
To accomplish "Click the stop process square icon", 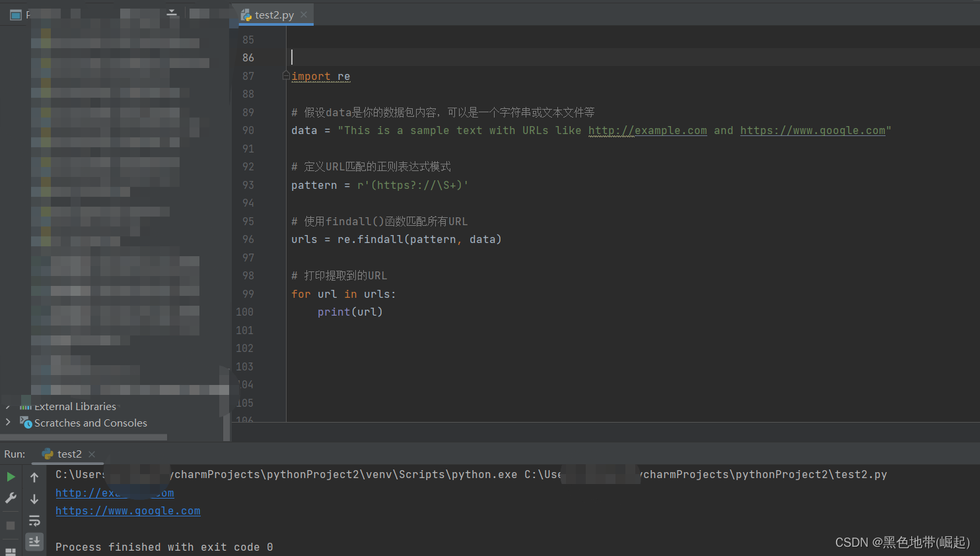I will point(11,526).
